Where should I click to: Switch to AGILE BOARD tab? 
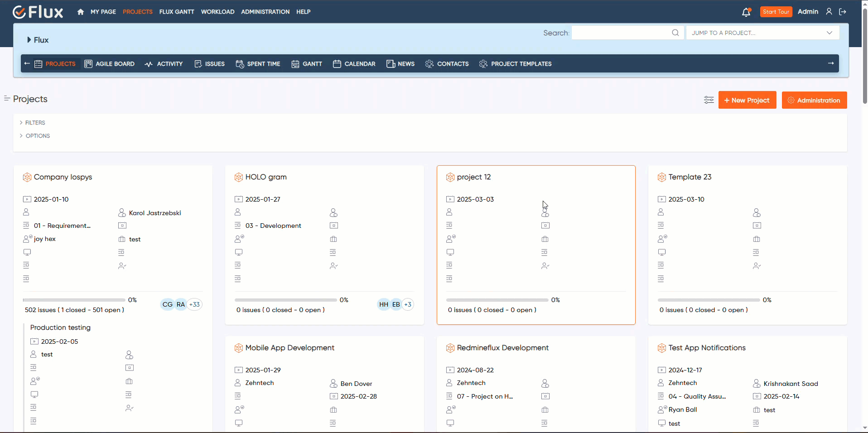(110, 64)
